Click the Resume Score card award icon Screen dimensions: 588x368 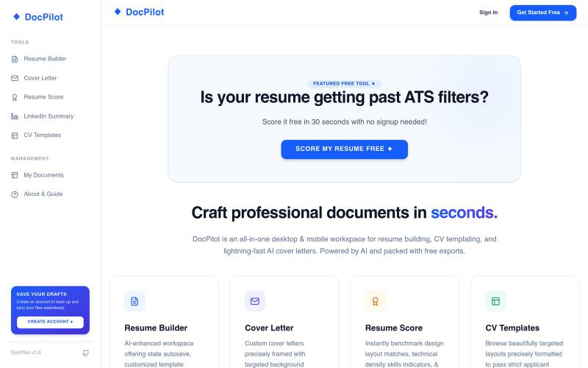point(376,301)
